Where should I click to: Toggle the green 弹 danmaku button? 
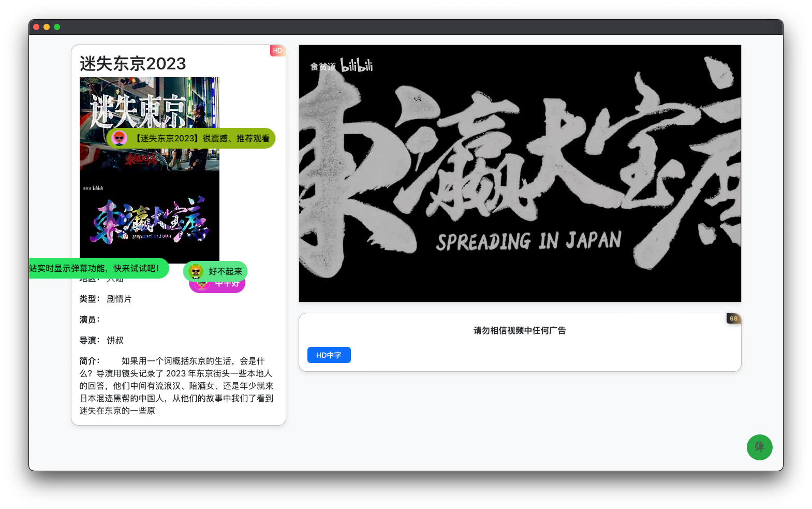pos(759,447)
